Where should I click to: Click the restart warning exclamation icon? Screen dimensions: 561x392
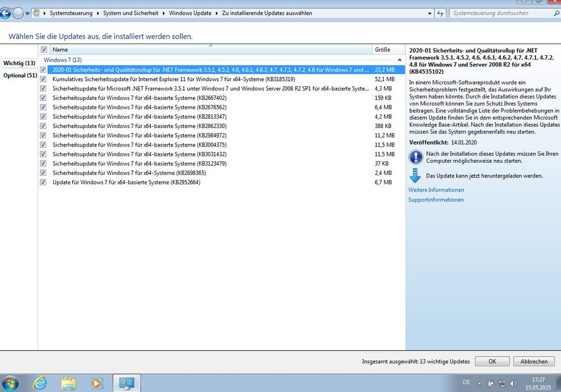tap(416, 157)
